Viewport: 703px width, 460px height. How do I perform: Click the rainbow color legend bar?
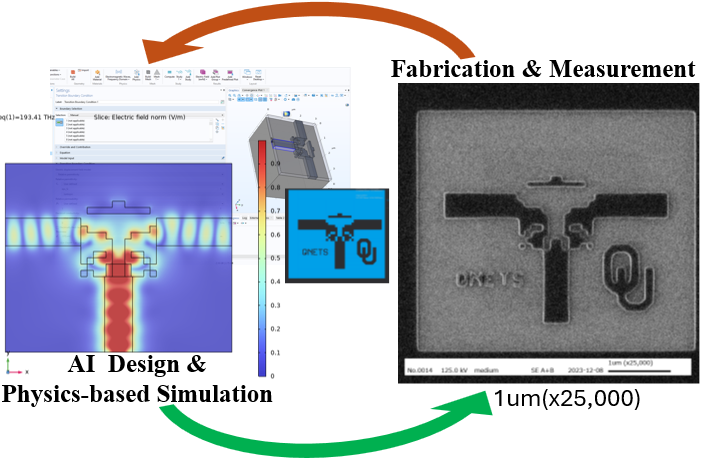(262, 258)
